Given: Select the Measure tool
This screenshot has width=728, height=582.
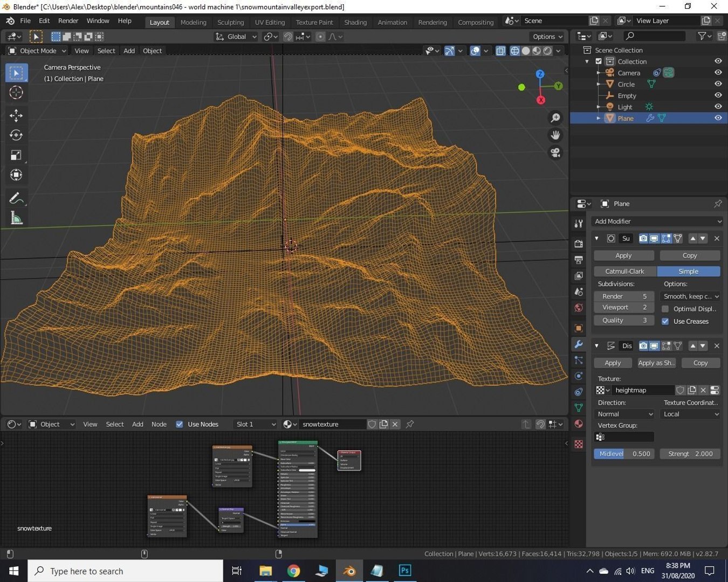Looking at the screenshot, I should [16, 218].
